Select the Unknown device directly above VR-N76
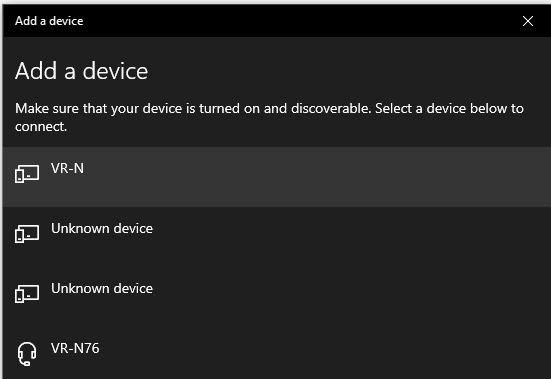The width and height of the screenshot is (551, 379). click(x=277, y=297)
